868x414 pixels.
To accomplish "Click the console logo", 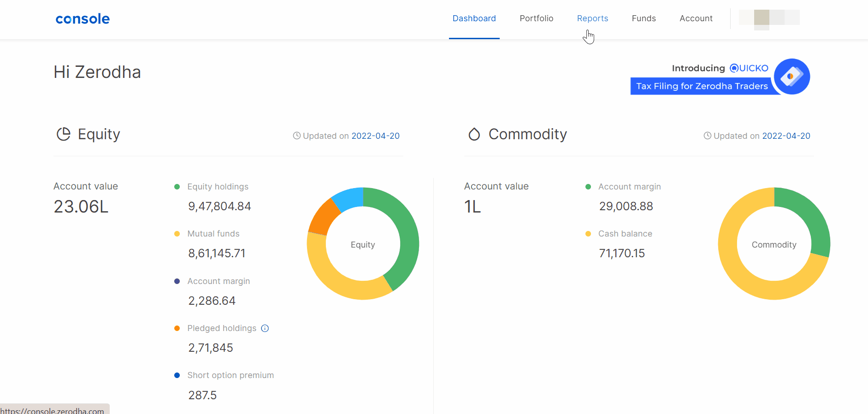I will click(x=83, y=19).
